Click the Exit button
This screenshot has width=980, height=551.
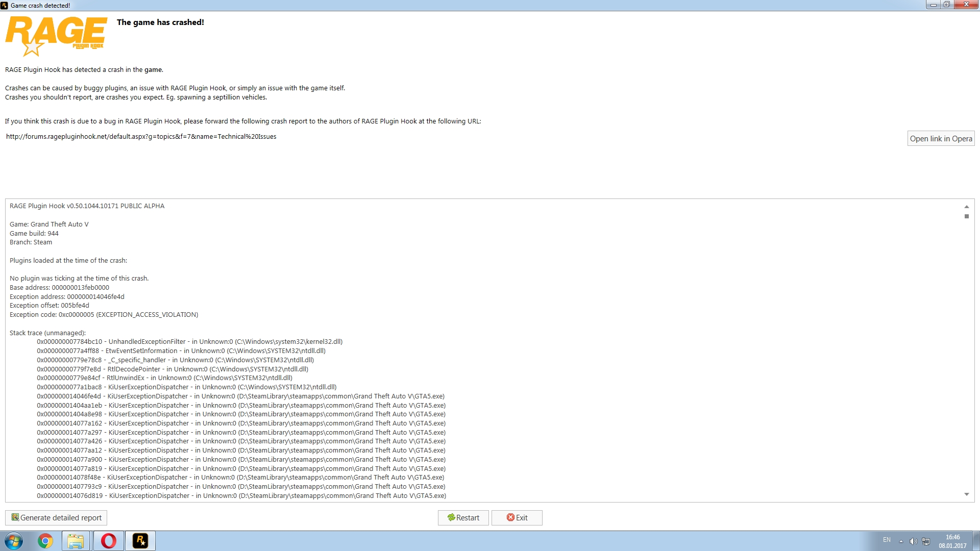click(x=517, y=517)
